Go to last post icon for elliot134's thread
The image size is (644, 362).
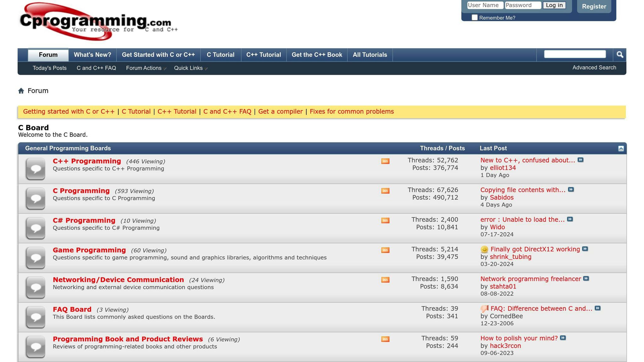tap(580, 160)
